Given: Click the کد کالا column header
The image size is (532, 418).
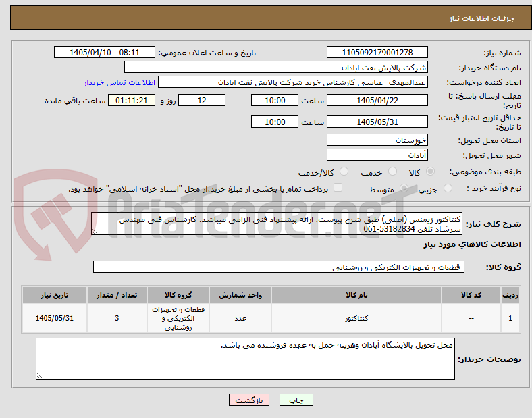Looking at the screenshot, I should coord(471,295).
